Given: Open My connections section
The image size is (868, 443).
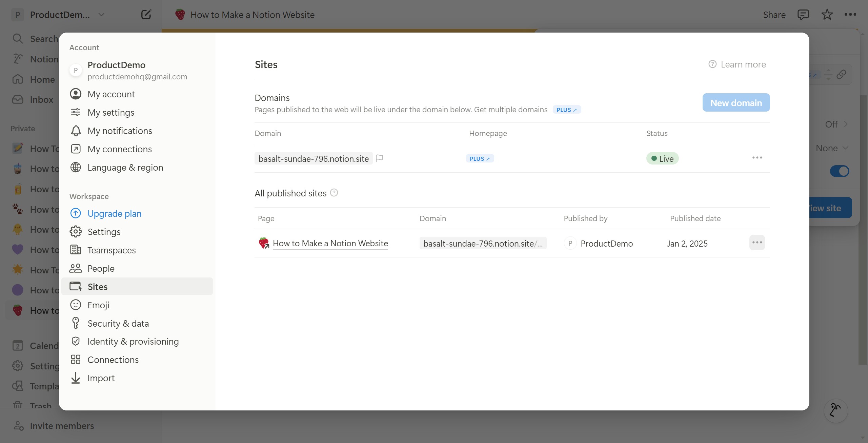Looking at the screenshot, I should pyautogui.click(x=137, y=149).
